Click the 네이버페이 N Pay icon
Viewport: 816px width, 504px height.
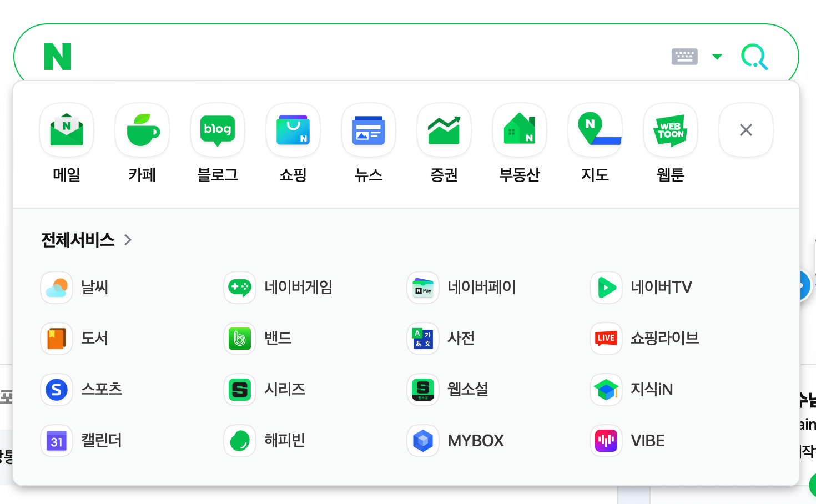point(423,288)
